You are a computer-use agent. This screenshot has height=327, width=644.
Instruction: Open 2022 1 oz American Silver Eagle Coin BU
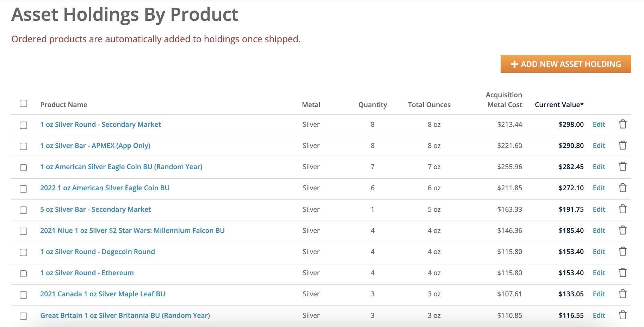click(x=105, y=188)
